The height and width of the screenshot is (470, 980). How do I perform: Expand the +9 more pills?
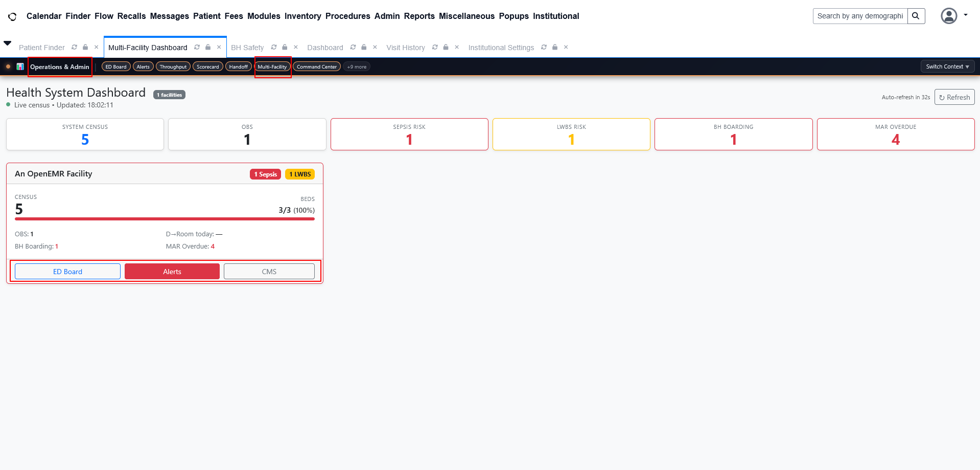356,66
